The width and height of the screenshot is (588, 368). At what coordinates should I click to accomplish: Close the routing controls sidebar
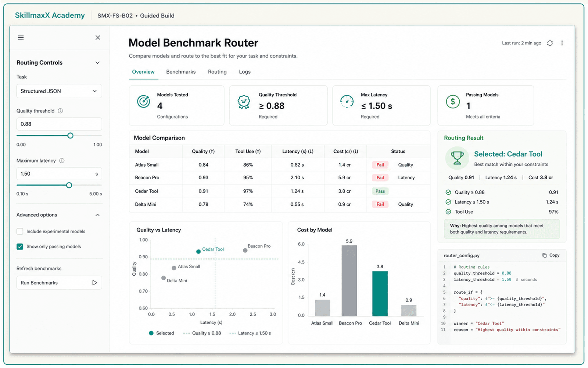pos(98,38)
